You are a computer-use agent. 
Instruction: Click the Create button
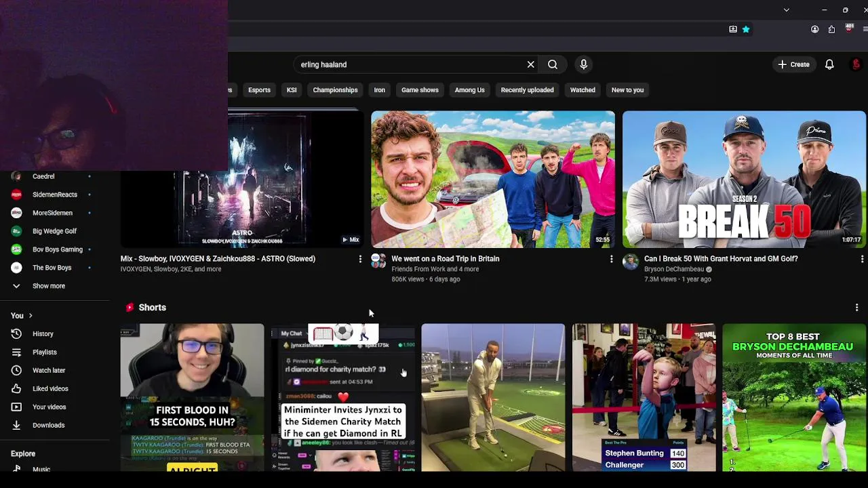tap(793, 64)
